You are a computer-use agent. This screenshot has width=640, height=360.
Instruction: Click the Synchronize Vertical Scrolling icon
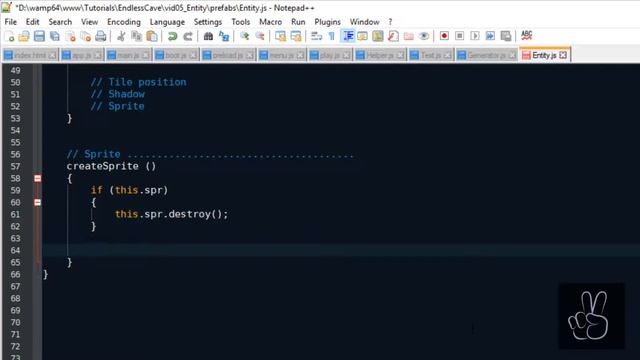coord(280,36)
